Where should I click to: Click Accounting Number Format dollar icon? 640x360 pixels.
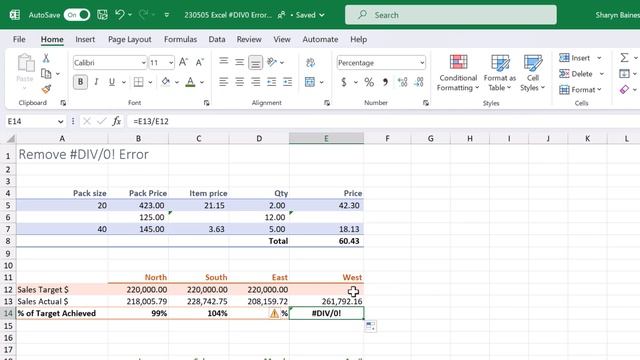344,82
